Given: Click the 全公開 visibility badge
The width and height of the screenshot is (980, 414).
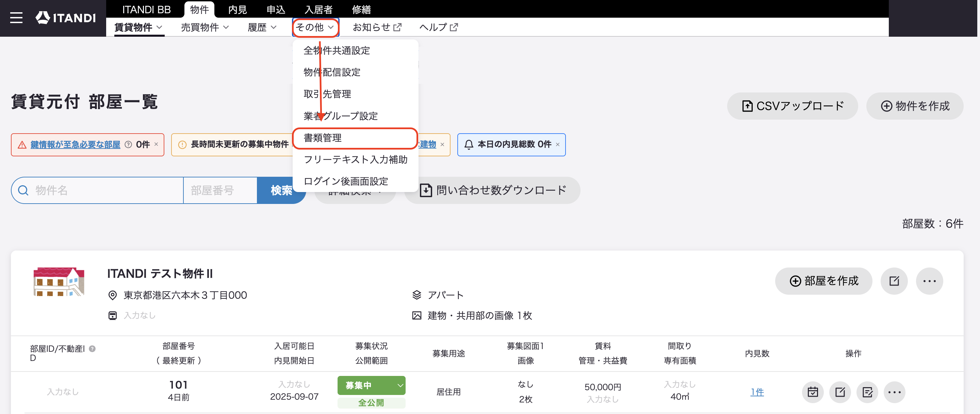Looking at the screenshot, I should [371, 402].
